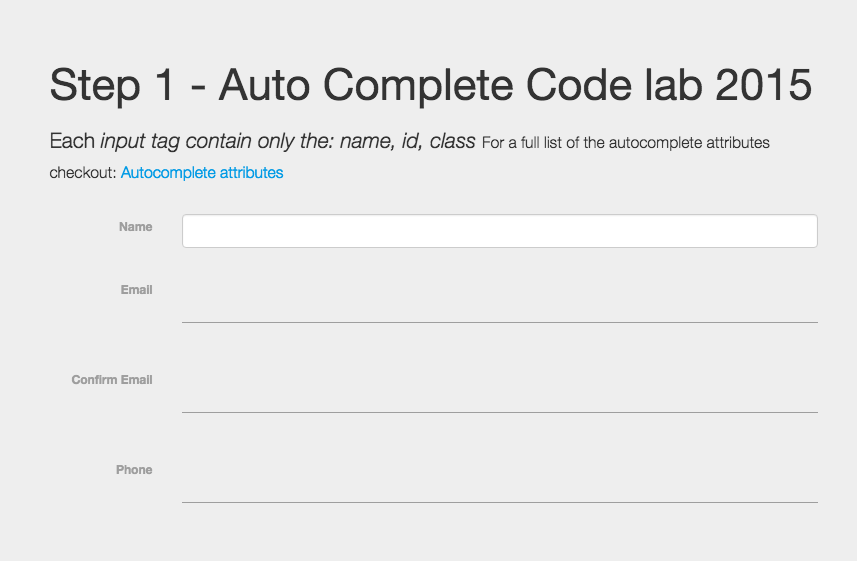Click the underline of the Phone field
The width and height of the screenshot is (857, 561).
coord(499,502)
